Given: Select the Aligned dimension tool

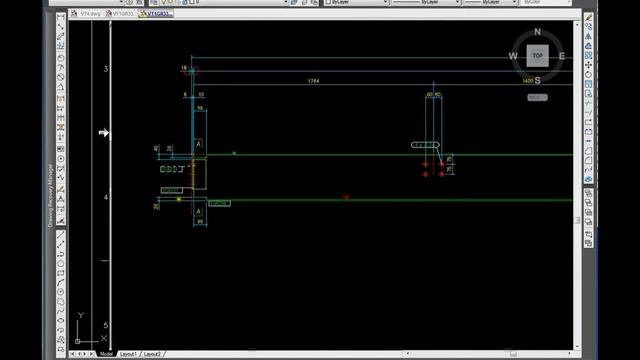Looking at the screenshot, I should [61, 27].
